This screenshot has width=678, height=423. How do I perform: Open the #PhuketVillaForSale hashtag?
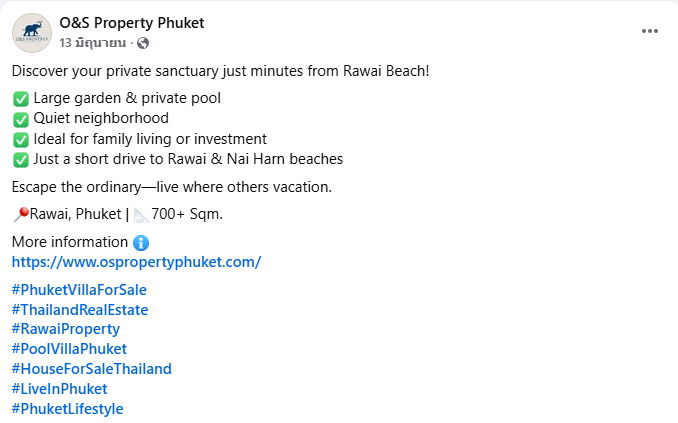pos(79,290)
